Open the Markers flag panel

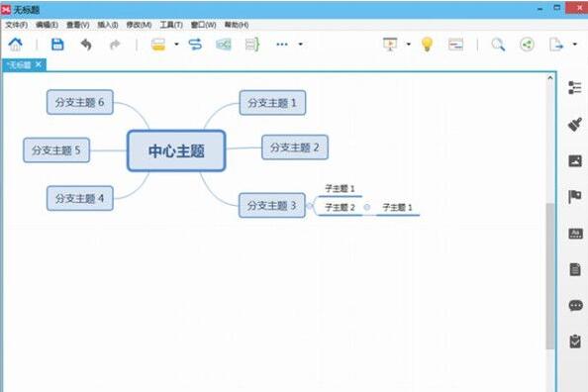point(575,197)
